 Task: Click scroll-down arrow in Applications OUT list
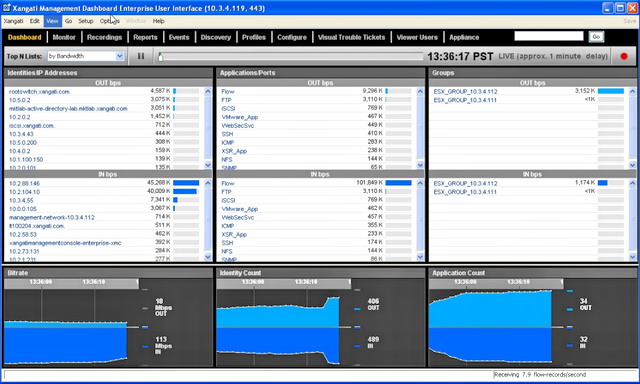tap(420, 165)
